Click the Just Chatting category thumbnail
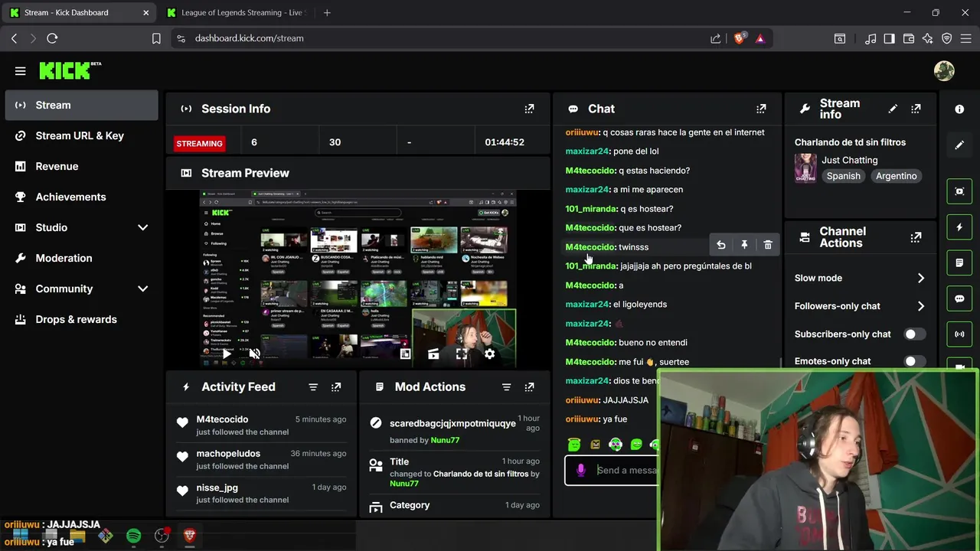The image size is (980, 551). click(x=805, y=168)
